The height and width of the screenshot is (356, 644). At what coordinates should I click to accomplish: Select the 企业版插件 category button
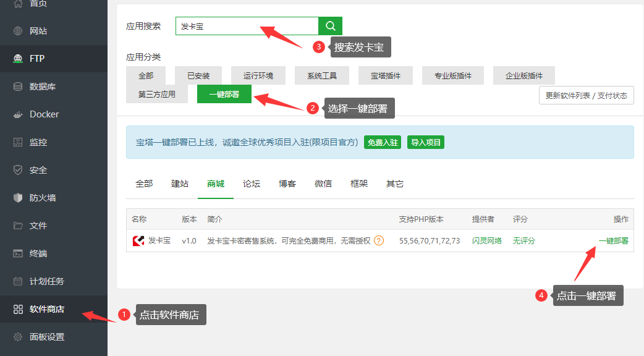coord(524,75)
